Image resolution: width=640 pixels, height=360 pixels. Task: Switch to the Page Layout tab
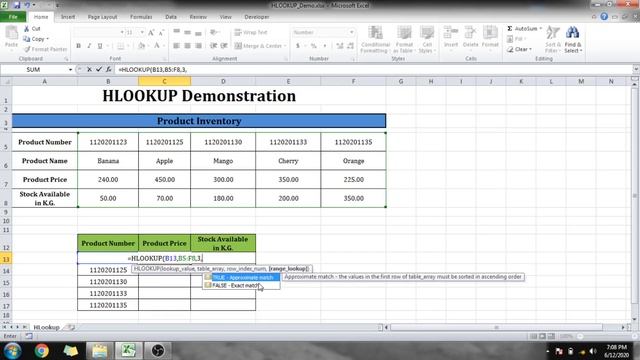click(102, 17)
